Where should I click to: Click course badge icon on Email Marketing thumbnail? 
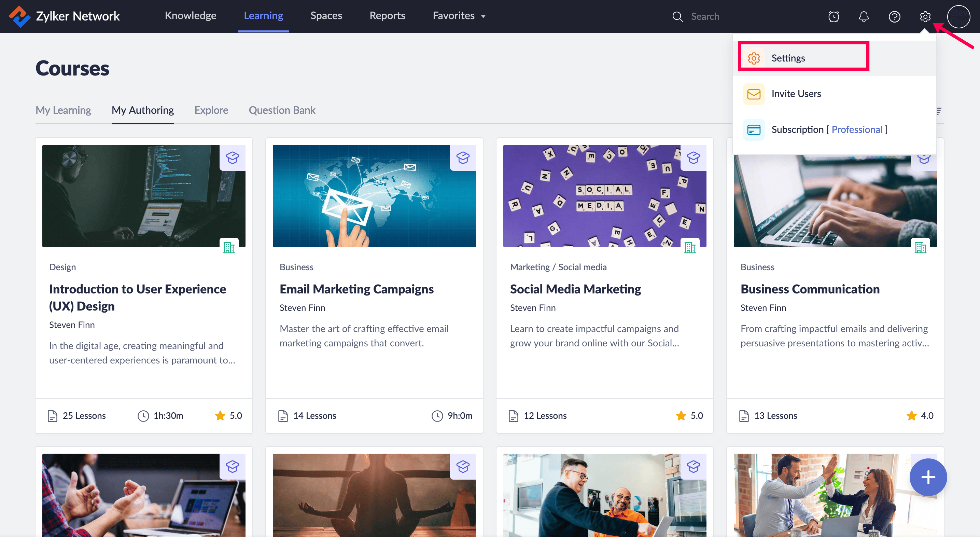(463, 157)
